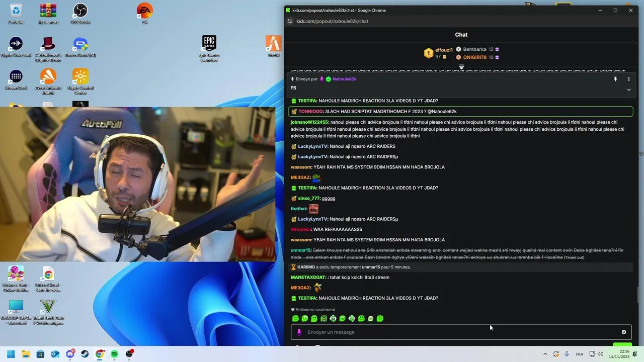Open Microsoft Store from taskbar
Image resolution: width=644 pixels, height=362 pixels.
tap(40, 354)
